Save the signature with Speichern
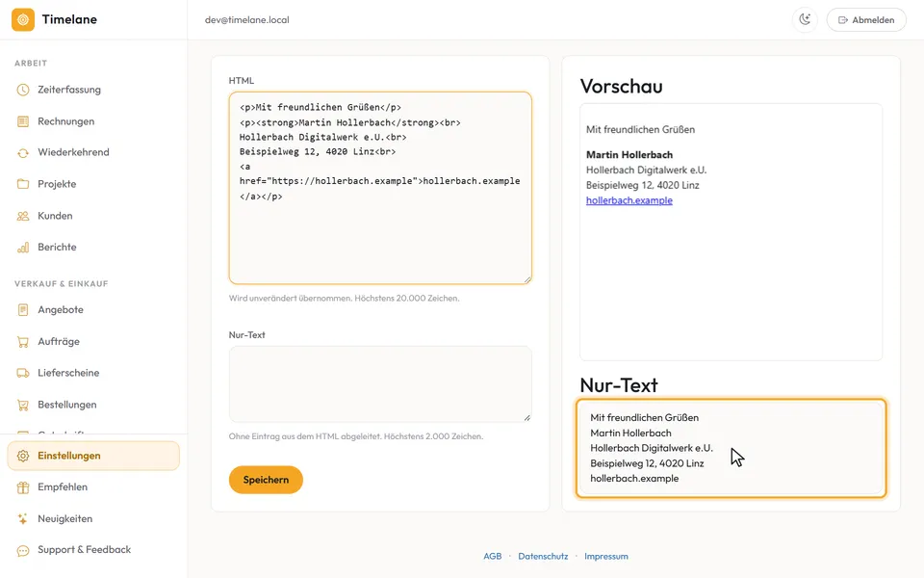924x578 pixels. tap(266, 480)
